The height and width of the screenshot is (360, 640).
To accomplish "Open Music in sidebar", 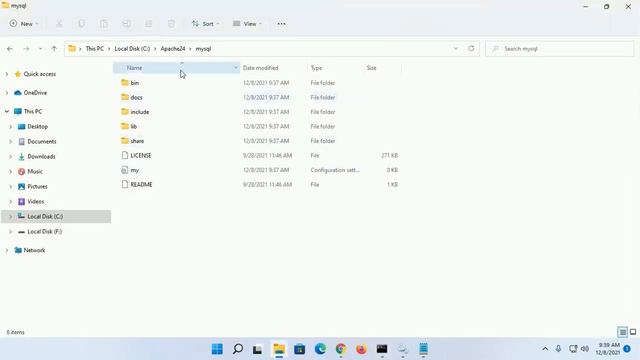I will coord(35,171).
